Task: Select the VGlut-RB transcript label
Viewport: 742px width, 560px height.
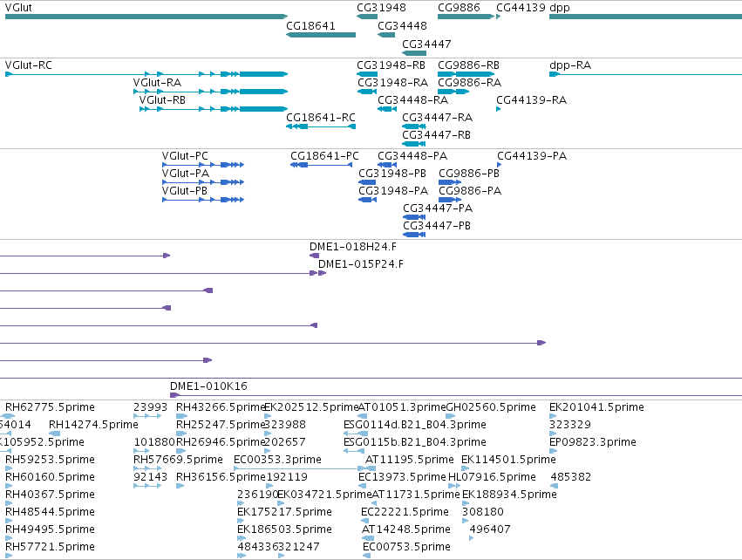Action: coord(162,100)
